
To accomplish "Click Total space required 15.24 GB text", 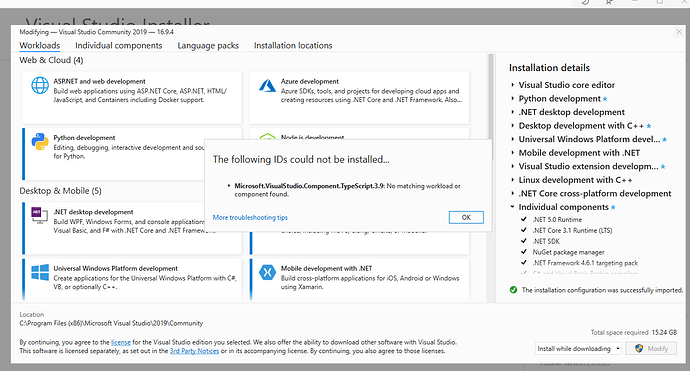I will [x=634, y=332].
